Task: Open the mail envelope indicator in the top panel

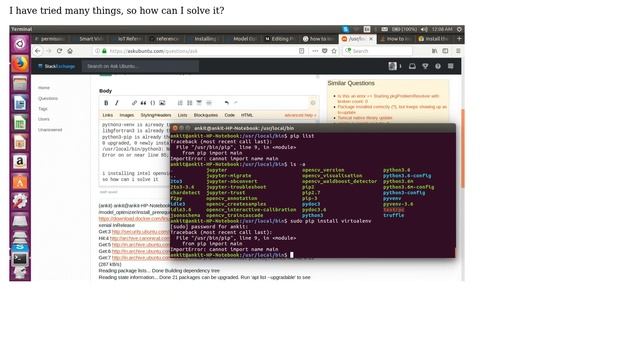Action: (384, 29)
